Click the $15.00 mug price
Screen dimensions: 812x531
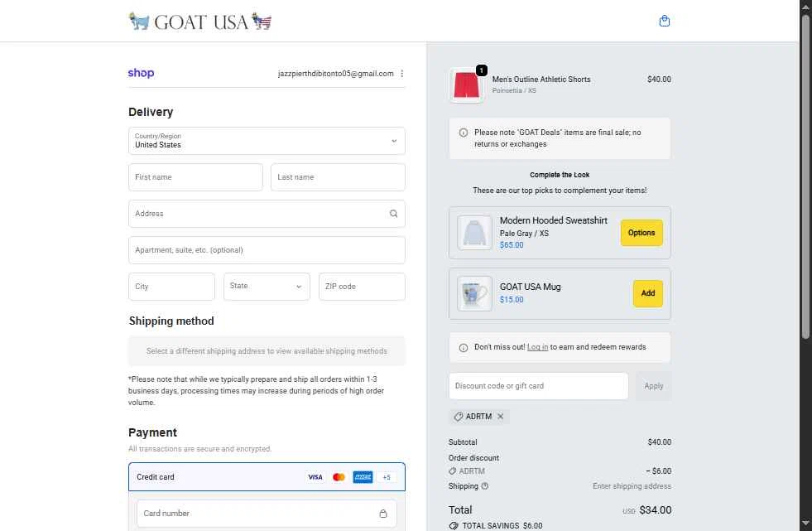[x=512, y=299]
